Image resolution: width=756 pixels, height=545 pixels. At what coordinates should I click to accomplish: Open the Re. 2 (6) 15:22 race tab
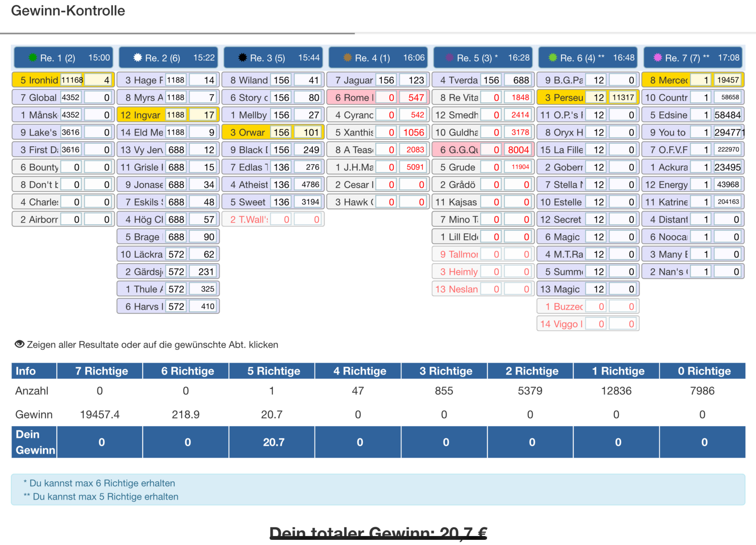tap(168, 58)
